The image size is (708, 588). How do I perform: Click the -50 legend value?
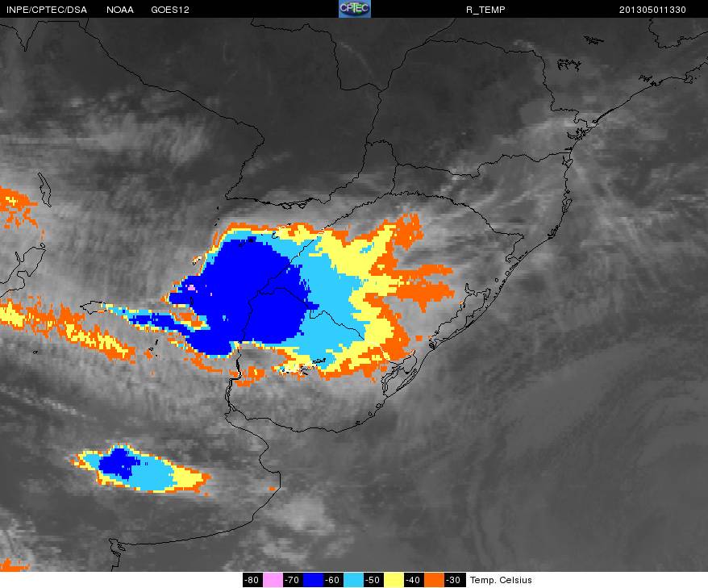point(373,580)
